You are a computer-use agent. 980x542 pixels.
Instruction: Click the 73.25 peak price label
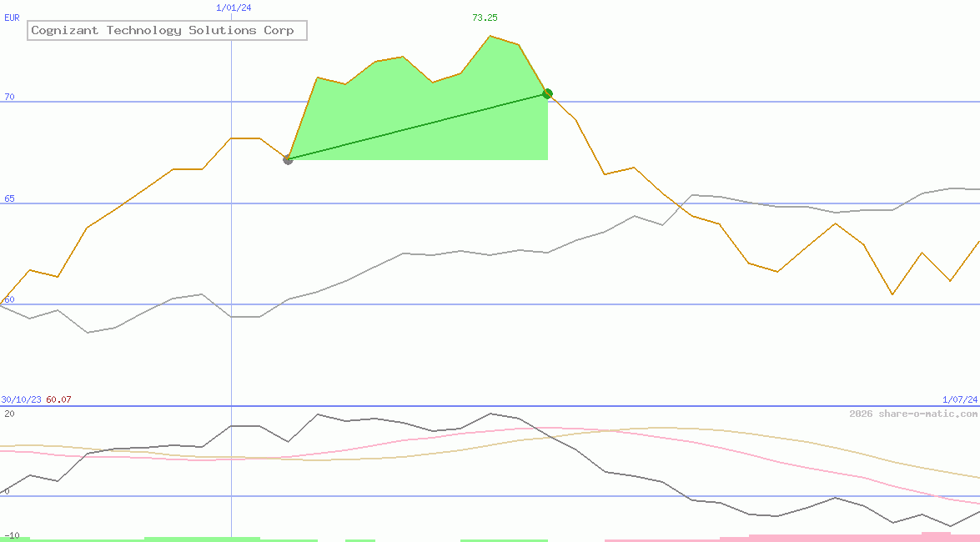click(x=485, y=18)
